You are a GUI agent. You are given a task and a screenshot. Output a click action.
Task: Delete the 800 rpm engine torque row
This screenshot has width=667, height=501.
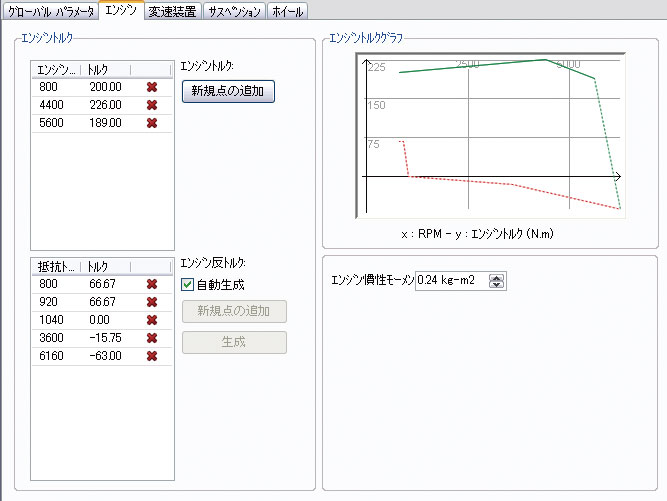(x=152, y=87)
